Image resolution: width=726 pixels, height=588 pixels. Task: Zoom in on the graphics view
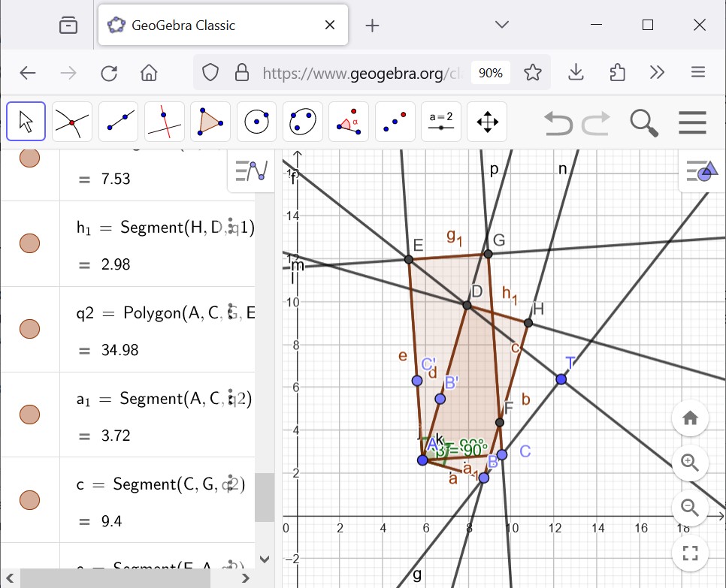690,463
